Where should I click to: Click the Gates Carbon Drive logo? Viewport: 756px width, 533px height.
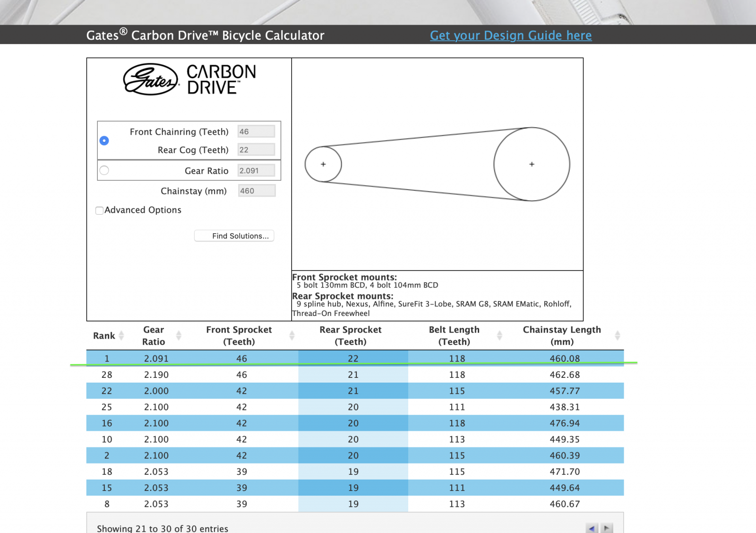(189, 79)
